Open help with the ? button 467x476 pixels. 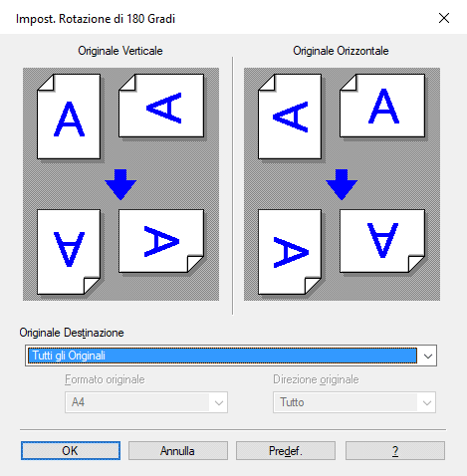395,451
